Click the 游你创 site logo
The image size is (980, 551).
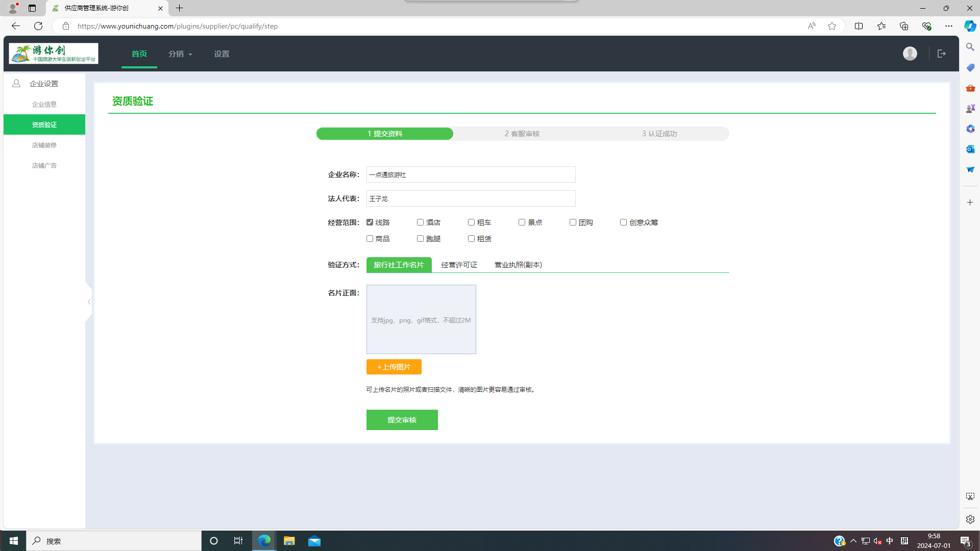[x=54, y=54]
